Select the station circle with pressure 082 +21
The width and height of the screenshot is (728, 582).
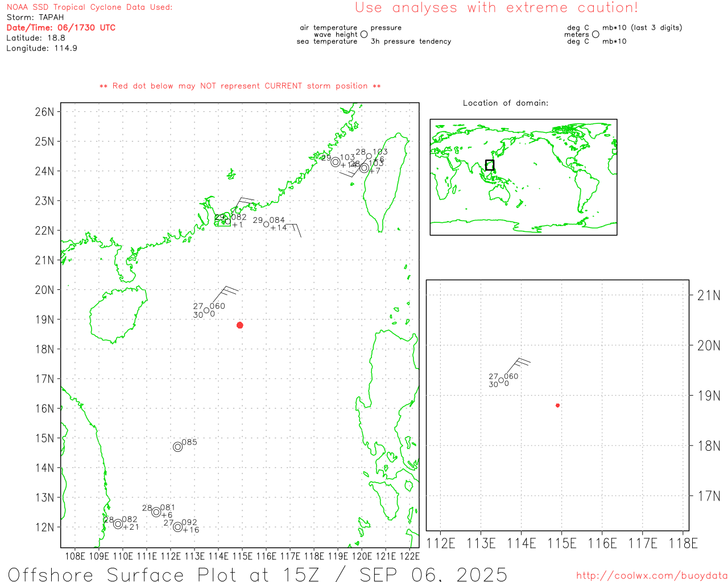click(118, 524)
